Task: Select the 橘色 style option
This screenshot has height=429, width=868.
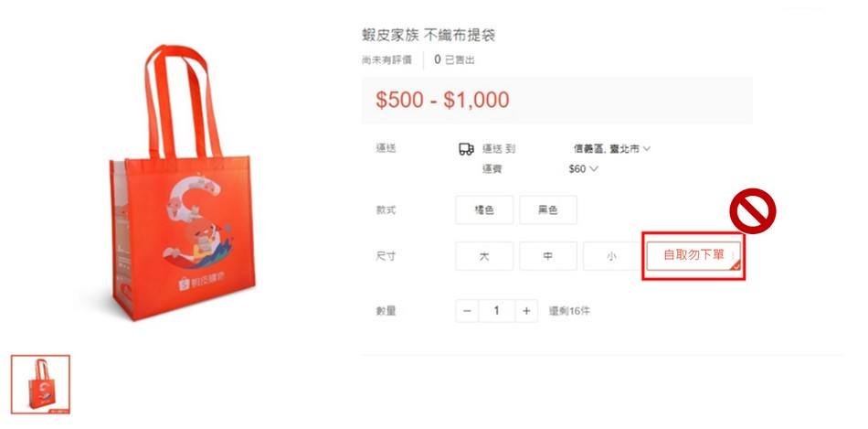Action: 484,210
